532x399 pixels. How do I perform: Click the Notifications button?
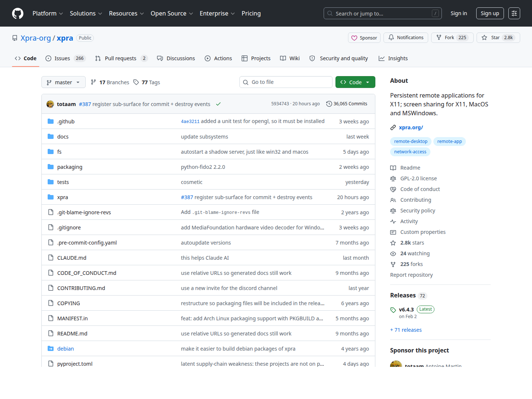[x=406, y=38]
